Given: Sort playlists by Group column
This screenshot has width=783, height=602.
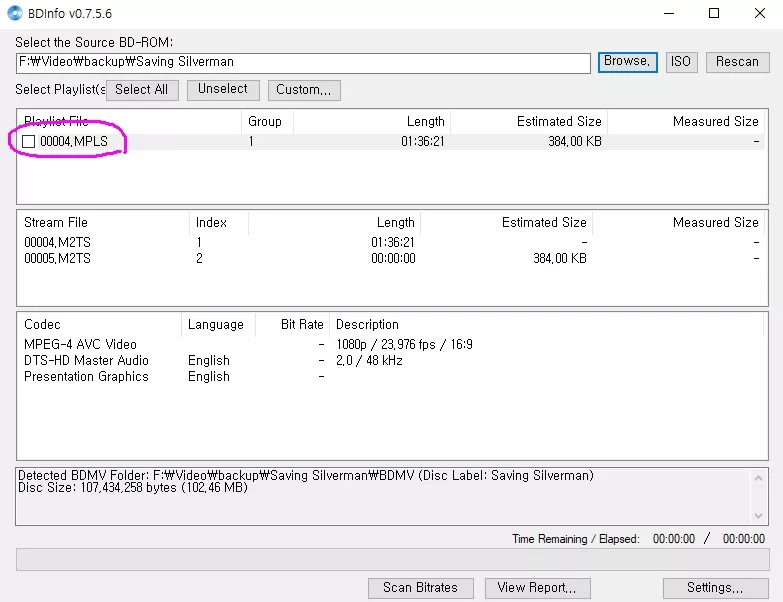Looking at the screenshot, I should tap(267, 121).
